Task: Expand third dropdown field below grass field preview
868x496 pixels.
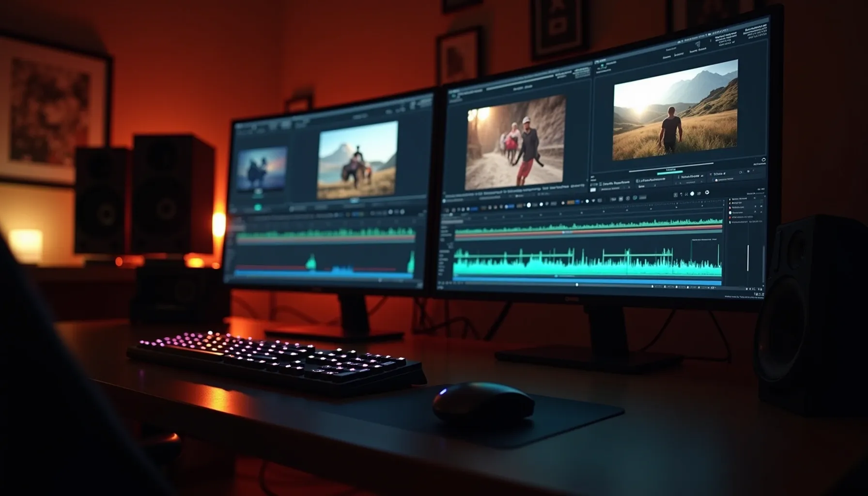Action: point(690,176)
